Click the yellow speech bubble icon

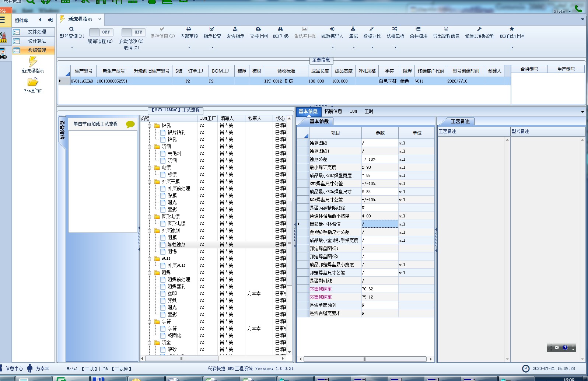pyautogui.click(x=130, y=125)
